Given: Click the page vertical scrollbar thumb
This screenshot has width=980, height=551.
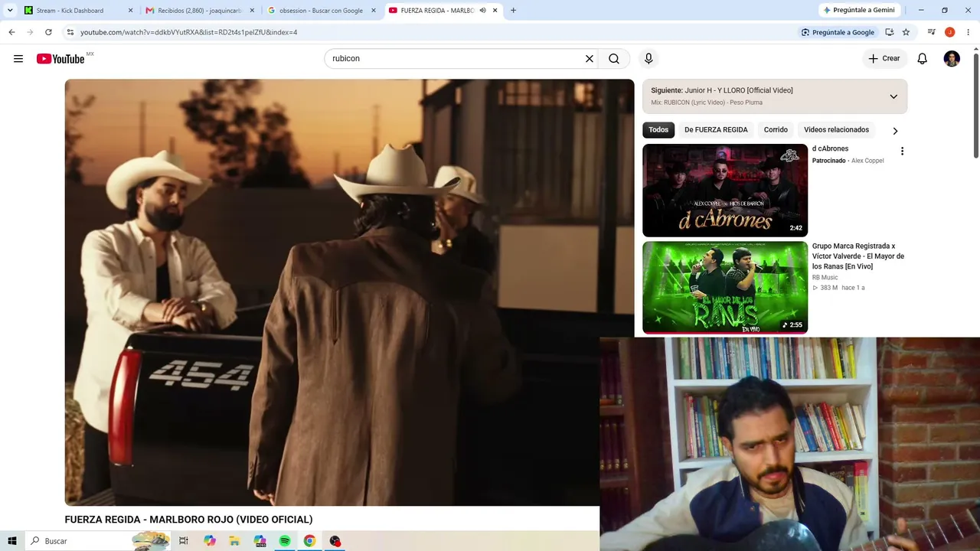Looking at the screenshot, I should click(x=975, y=104).
